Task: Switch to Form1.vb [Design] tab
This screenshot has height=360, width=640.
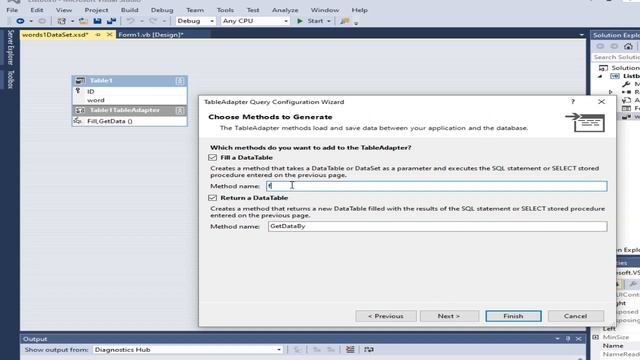Action: pyautogui.click(x=151, y=35)
